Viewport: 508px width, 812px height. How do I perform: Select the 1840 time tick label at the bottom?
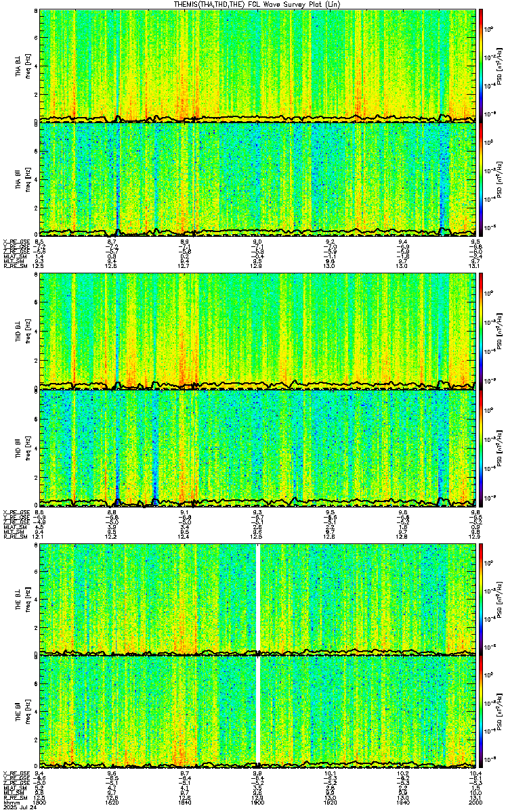tap(184, 802)
